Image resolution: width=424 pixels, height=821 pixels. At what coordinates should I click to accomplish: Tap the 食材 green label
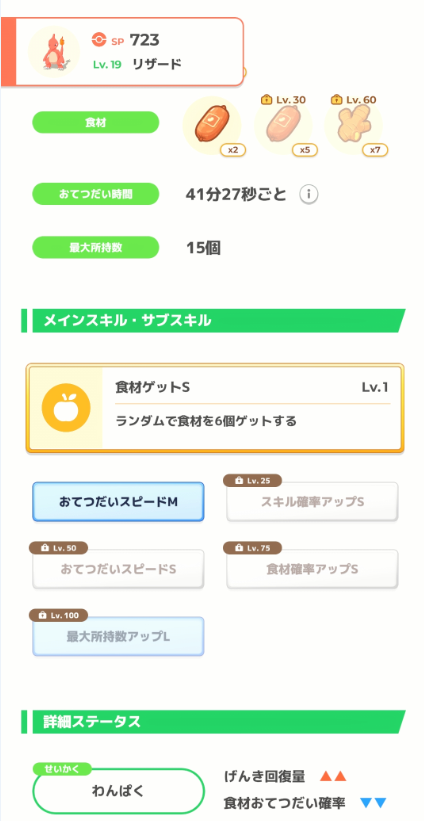tap(95, 122)
